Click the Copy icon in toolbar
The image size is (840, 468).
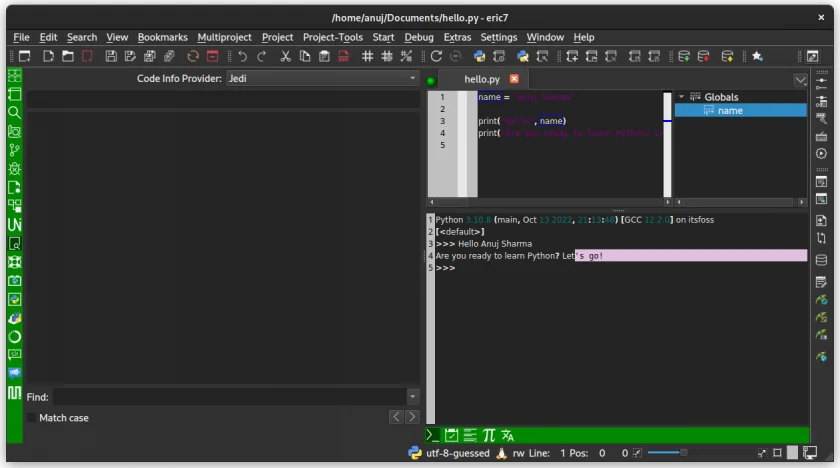click(x=305, y=56)
